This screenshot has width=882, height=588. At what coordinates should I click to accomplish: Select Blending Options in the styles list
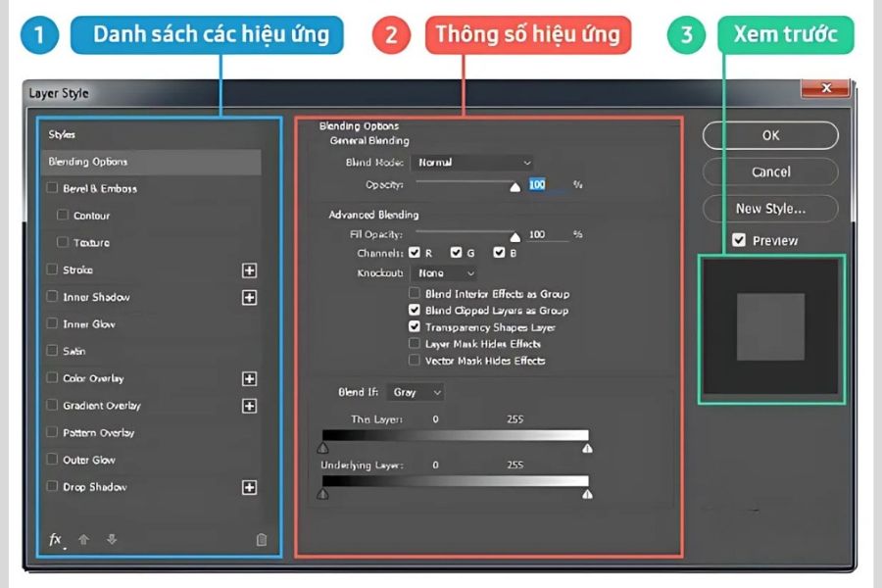pyautogui.click(x=88, y=162)
